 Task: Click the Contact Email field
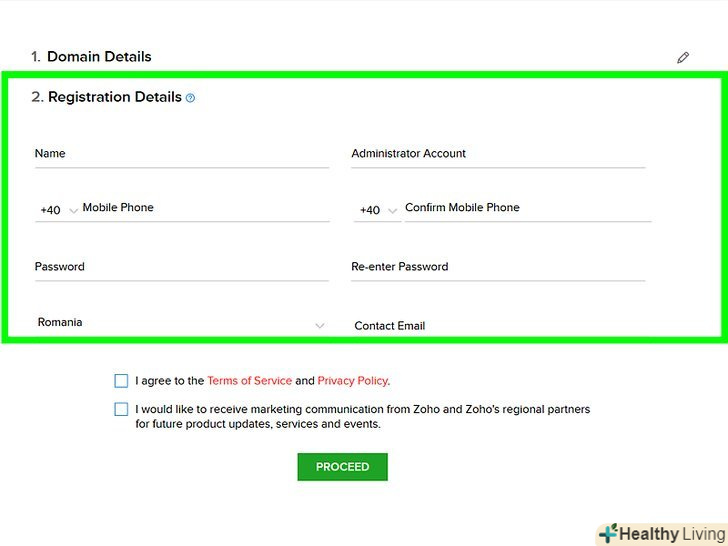[497, 326]
